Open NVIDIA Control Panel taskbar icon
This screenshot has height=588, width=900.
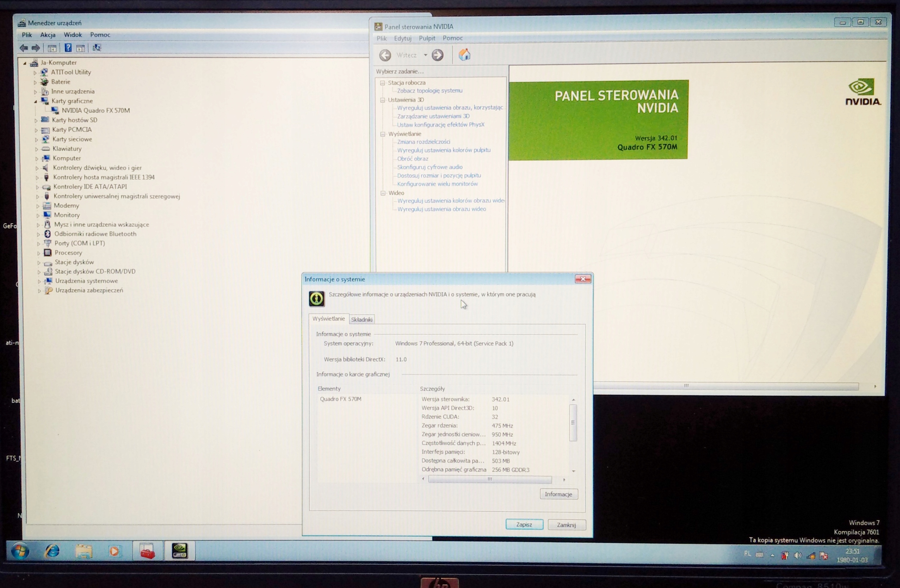tap(180, 550)
